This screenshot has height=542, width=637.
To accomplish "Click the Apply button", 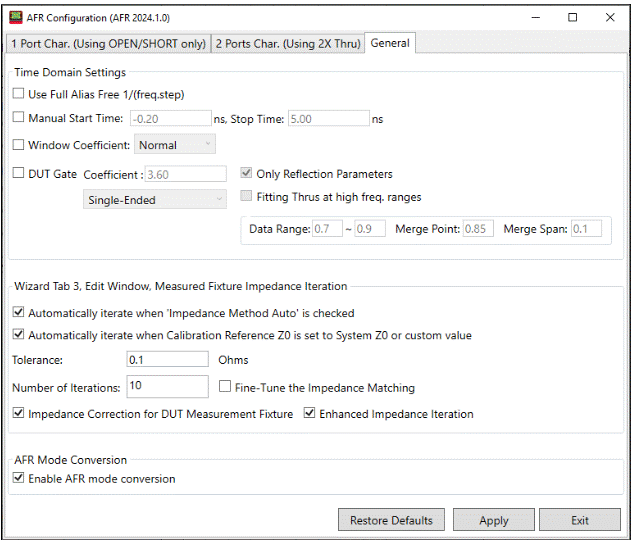I will point(493,520).
